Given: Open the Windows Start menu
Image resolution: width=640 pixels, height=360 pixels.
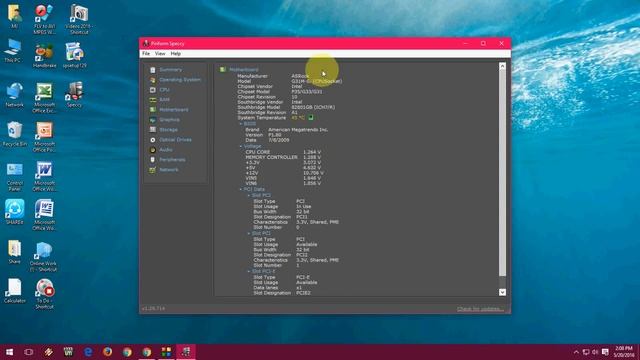Looking at the screenshot, I should pyautogui.click(x=9, y=352).
